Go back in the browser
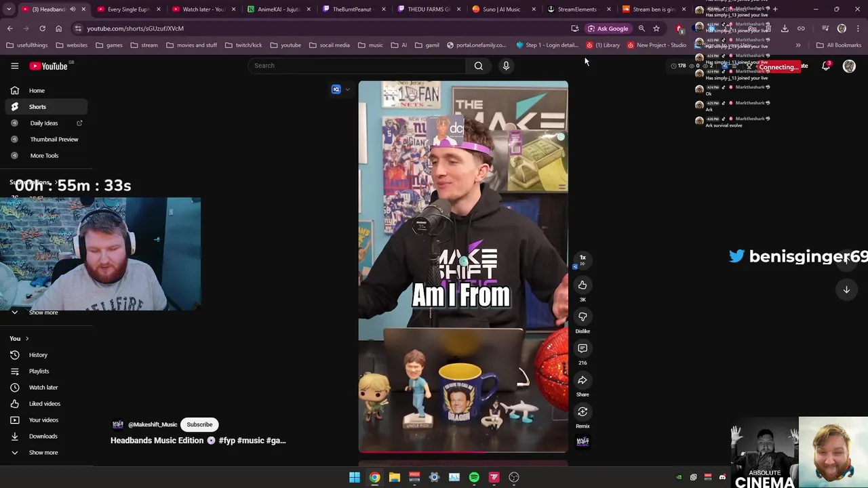Screen dimensions: 868x488 (x=9, y=28)
